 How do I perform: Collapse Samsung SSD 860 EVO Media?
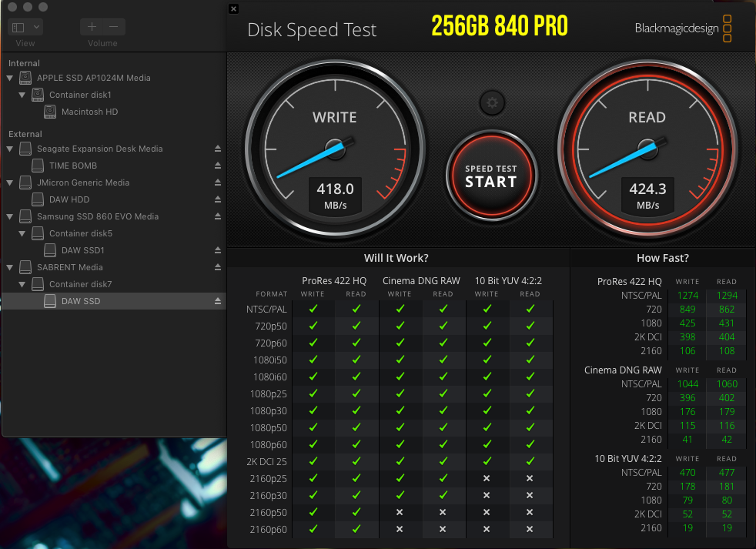(10, 216)
